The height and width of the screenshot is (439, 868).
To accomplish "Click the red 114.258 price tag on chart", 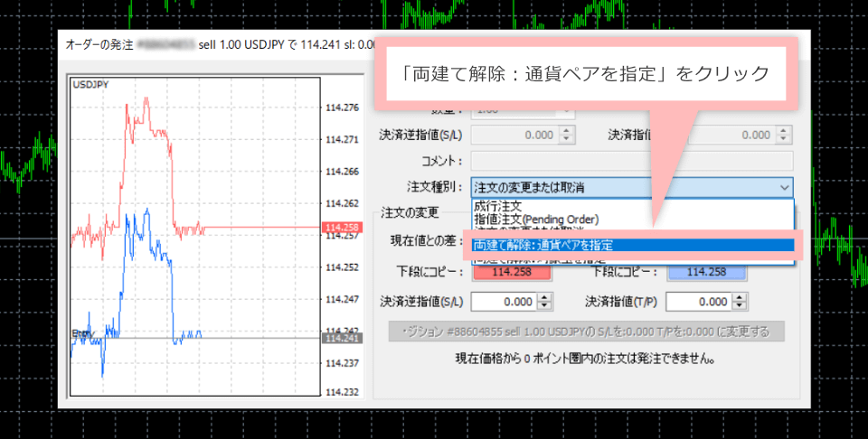I will tap(340, 228).
